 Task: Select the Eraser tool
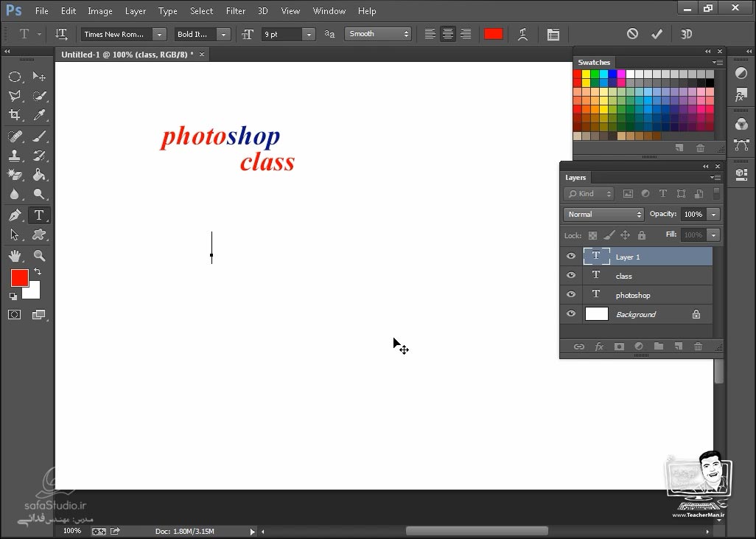pos(15,175)
